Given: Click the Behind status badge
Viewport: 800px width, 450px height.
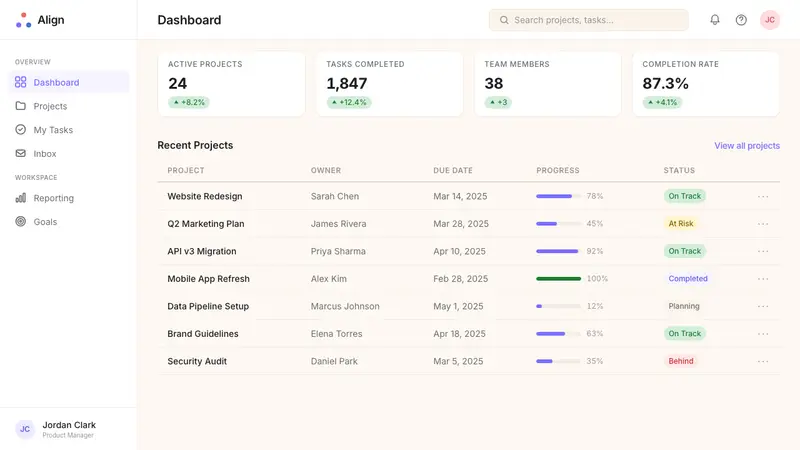Looking at the screenshot, I should [681, 361].
